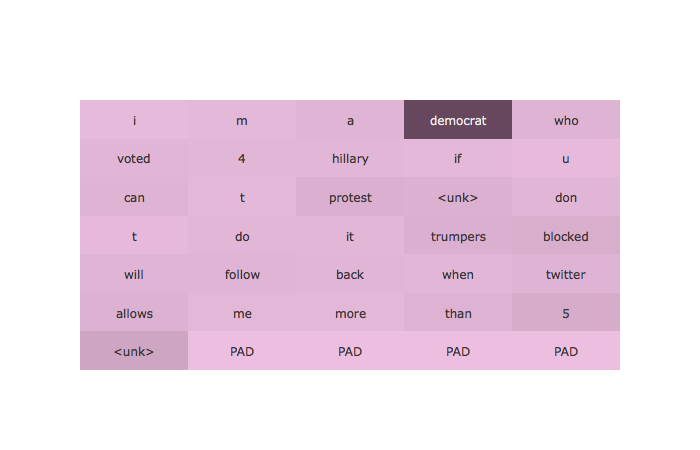The image size is (700, 450).
Task: Click the dark highlighted 'democrat' cell
Action: point(458,120)
